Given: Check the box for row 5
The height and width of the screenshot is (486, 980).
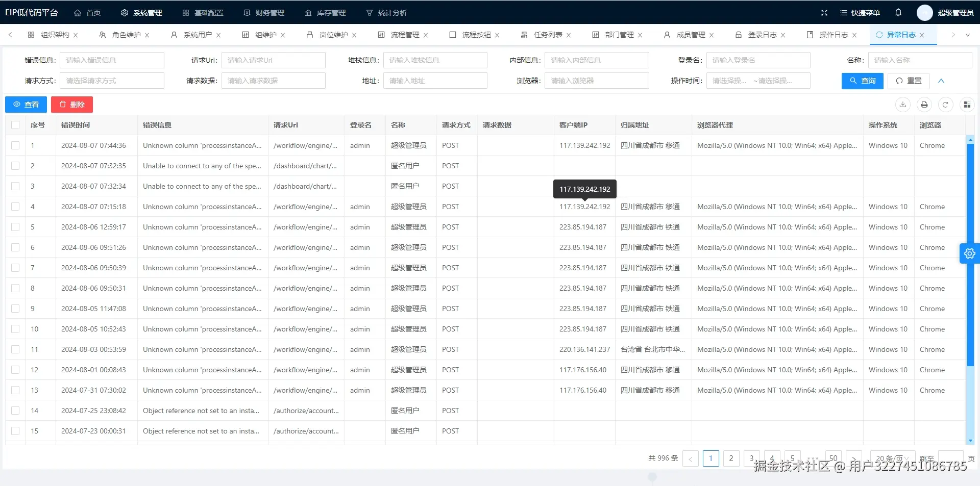Looking at the screenshot, I should click(x=15, y=227).
